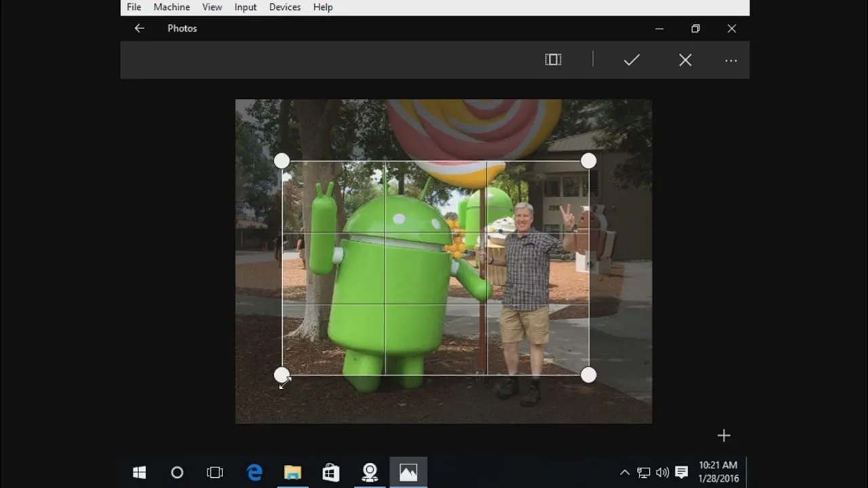Cancel the crop with the X icon
The height and width of the screenshot is (488, 868).
pos(685,60)
